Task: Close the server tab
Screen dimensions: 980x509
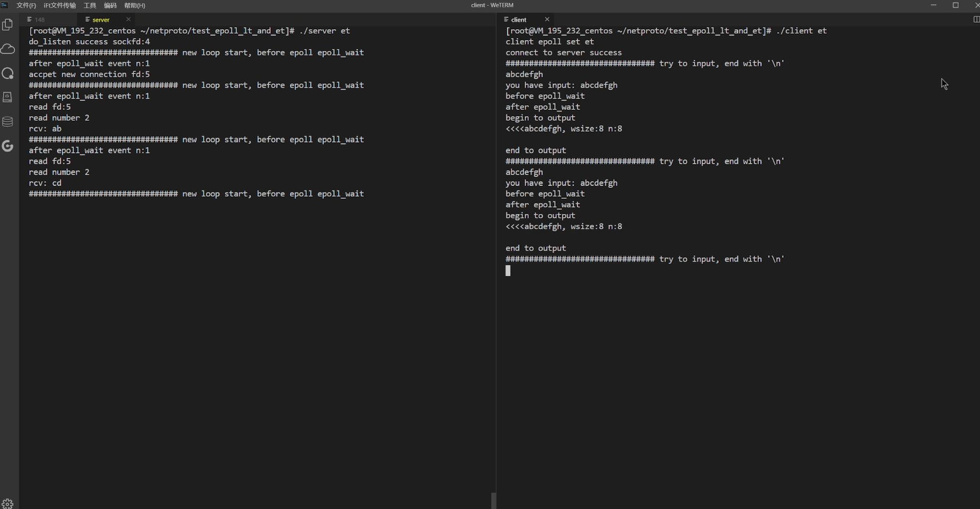Action: (x=128, y=19)
